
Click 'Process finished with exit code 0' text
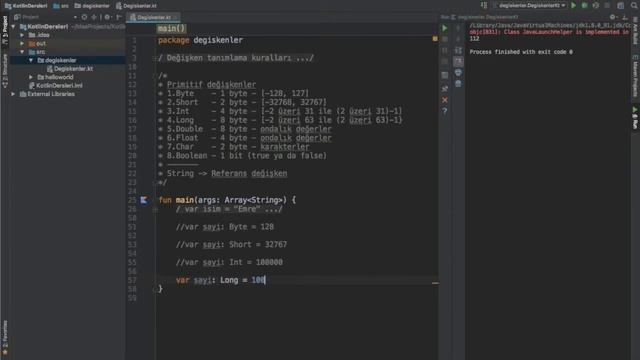[x=521, y=52]
